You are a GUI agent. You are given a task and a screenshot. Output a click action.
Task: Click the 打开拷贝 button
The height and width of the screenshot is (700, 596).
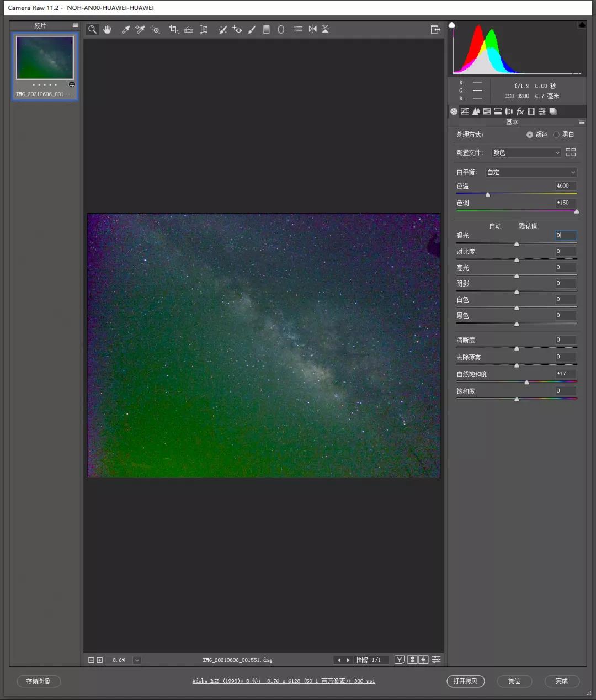pos(465,681)
